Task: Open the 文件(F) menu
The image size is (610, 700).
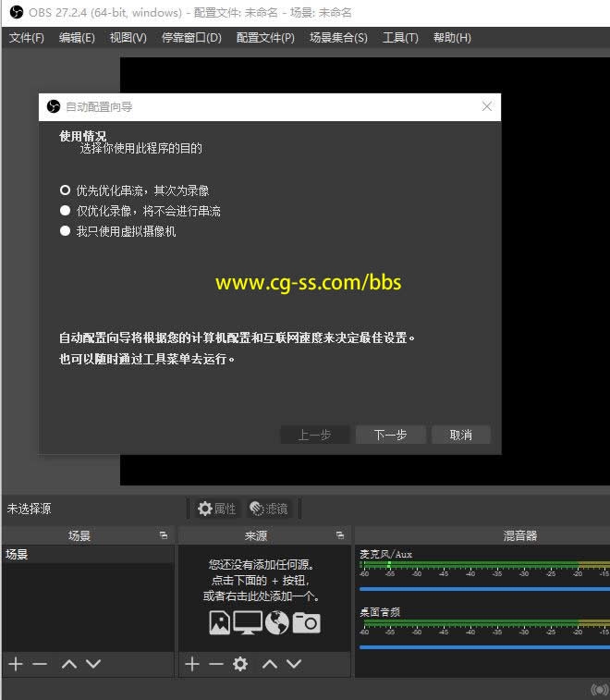Action: [27, 38]
